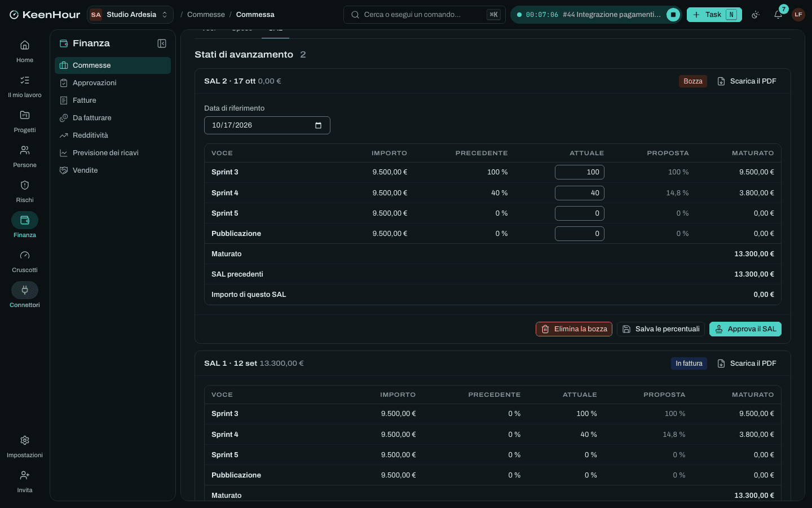Download SAL 2 PDF
812x508 pixels.
(x=747, y=81)
